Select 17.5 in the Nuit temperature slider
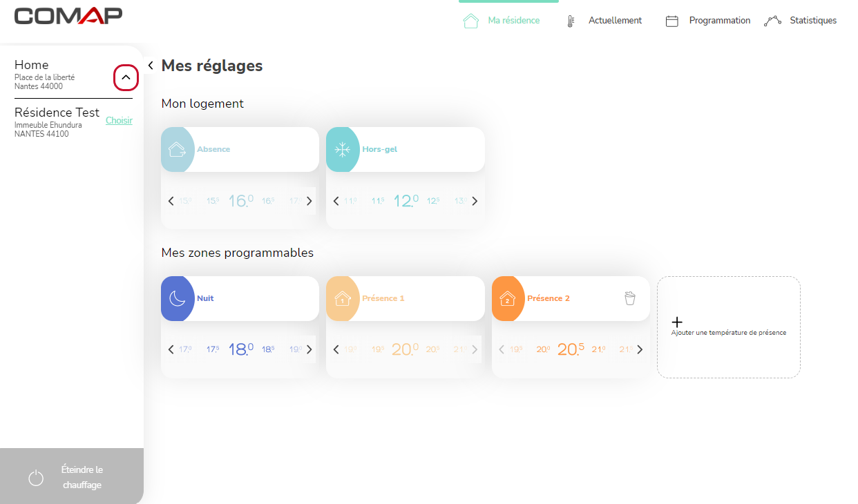This screenshot has height=504, width=858. 213,349
